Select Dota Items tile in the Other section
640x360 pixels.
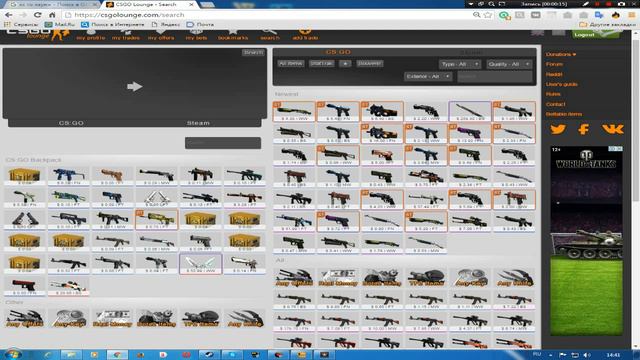tap(157, 318)
